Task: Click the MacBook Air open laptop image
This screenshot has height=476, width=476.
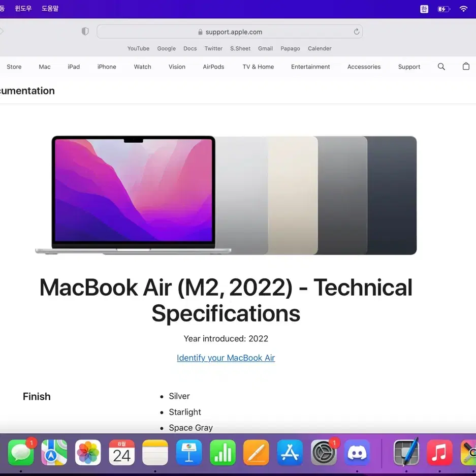Action: click(x=133, y=195)
